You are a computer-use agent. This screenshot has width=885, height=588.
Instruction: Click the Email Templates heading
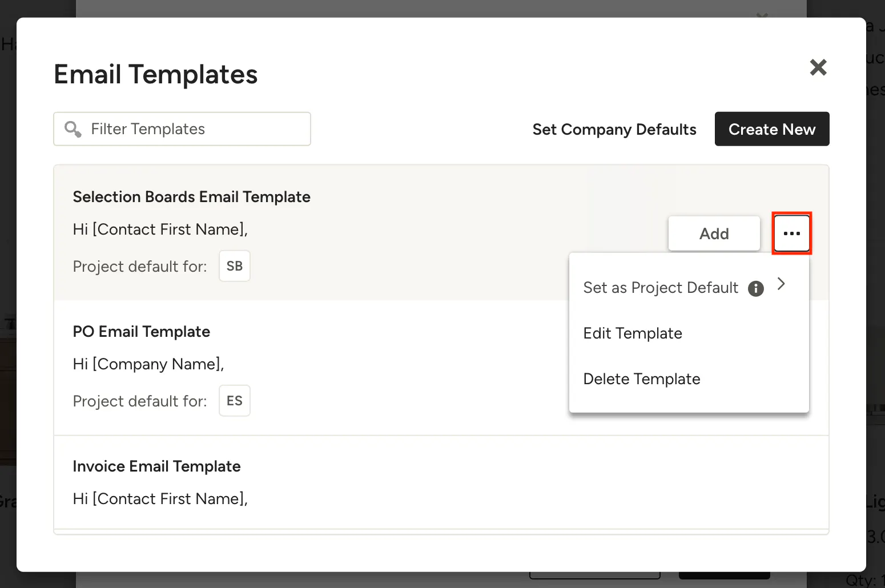click(x=156, y=74)
